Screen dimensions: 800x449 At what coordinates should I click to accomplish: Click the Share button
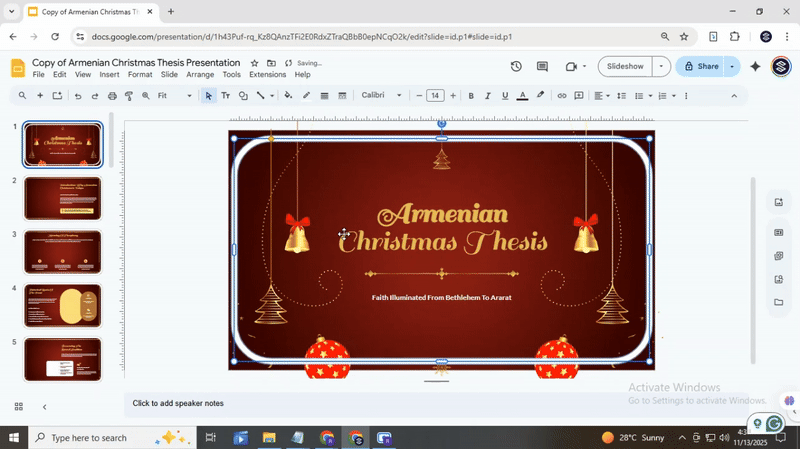point(700,66)
